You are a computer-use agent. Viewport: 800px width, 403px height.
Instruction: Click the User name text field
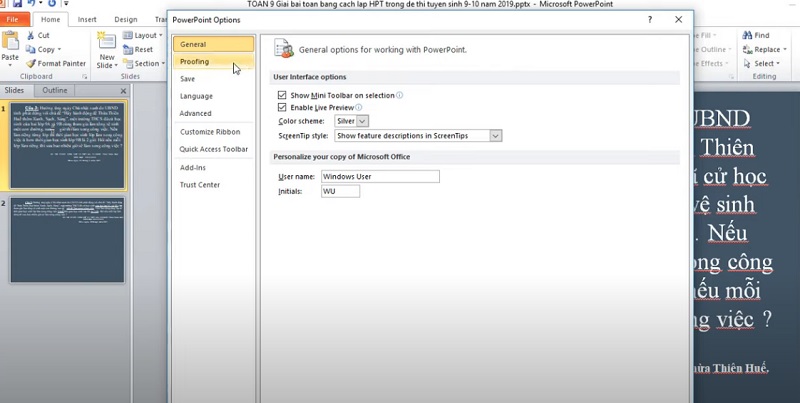coord(380,177)
